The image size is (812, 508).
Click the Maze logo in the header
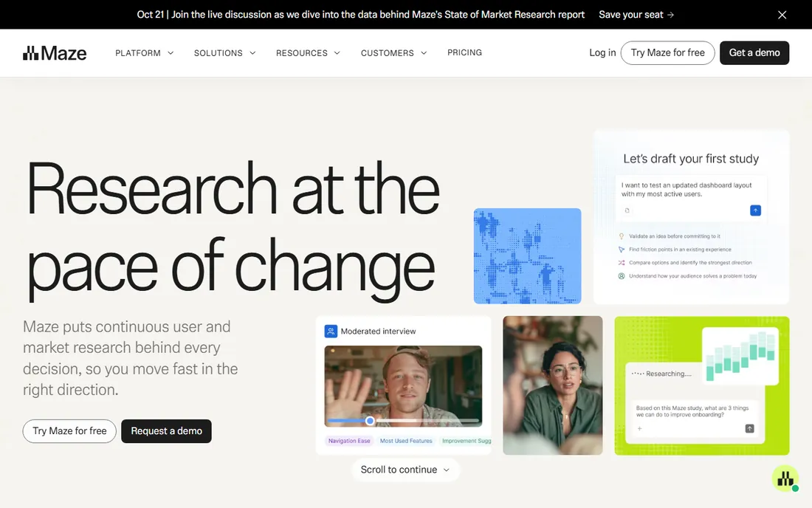coord(55,53)
